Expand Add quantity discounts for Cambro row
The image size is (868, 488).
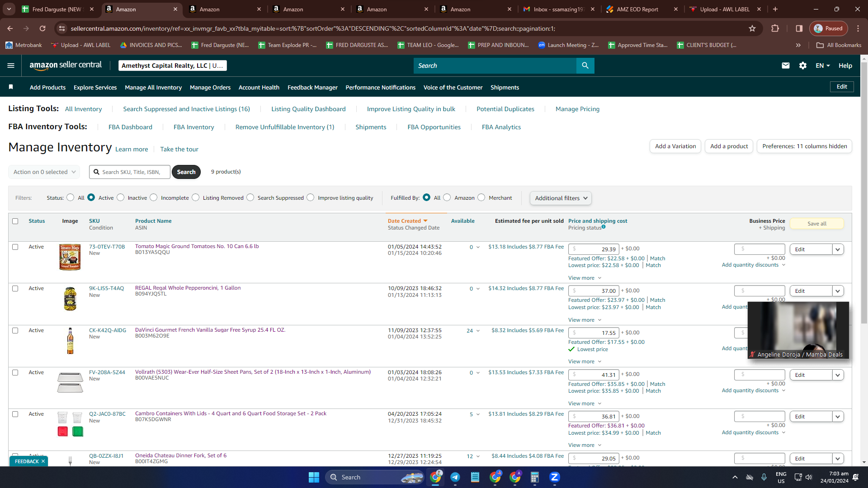(x=754, y=432)
